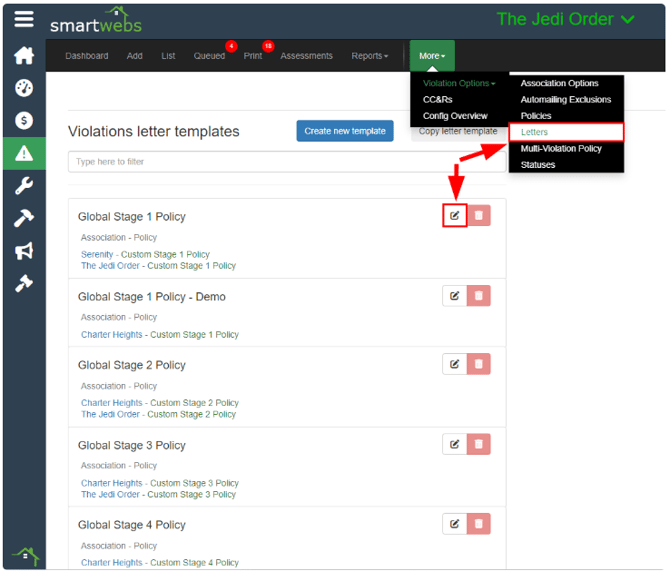670x571 pixels.
Task: Go to the home icon in the sidebar
Action: point(23,55)
